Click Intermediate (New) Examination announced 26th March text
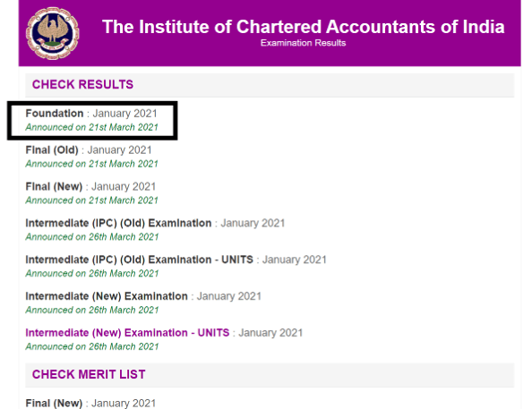 coord(92,311)
